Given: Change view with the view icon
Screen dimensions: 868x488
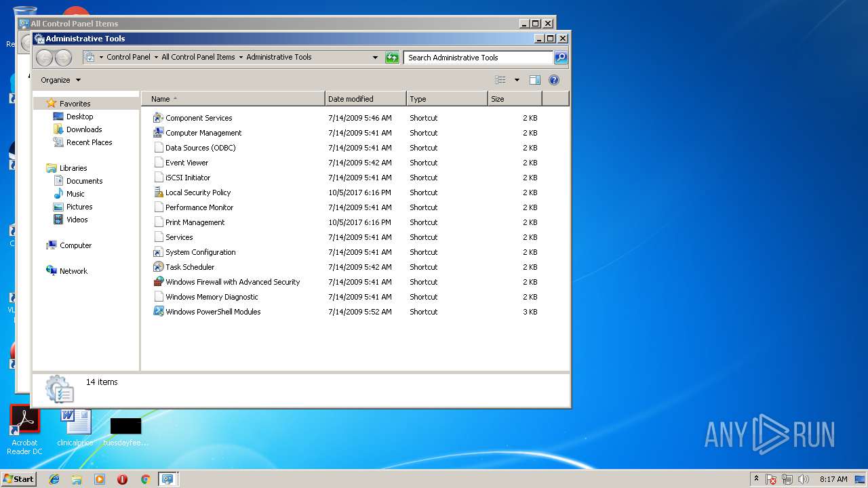Looking at the screenshot, I should pos(500,80).
